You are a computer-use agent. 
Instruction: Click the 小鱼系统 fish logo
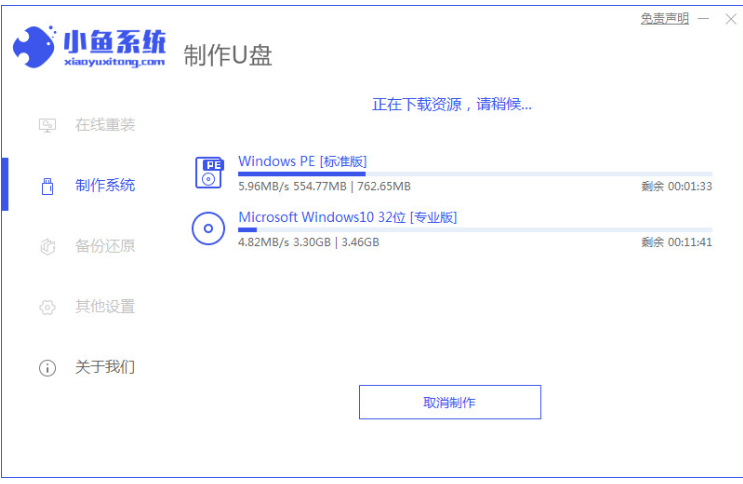(x=35, y=46)
